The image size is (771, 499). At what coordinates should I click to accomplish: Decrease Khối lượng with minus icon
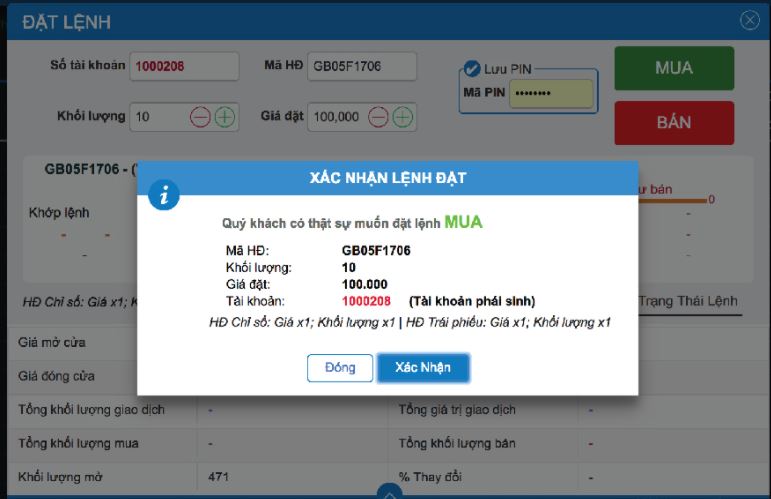(x=200, y=117)
